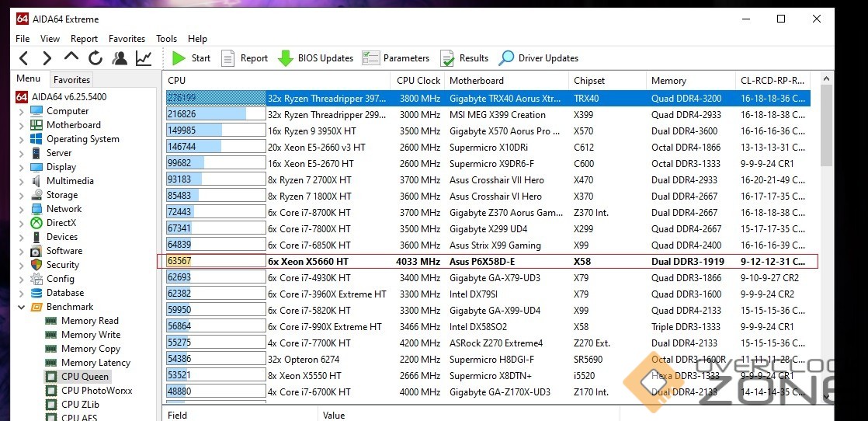Select Memory Latency benchmark
The width and height of the screenshot is (868, 421).
pyautogui.click(x=88, y=363)
